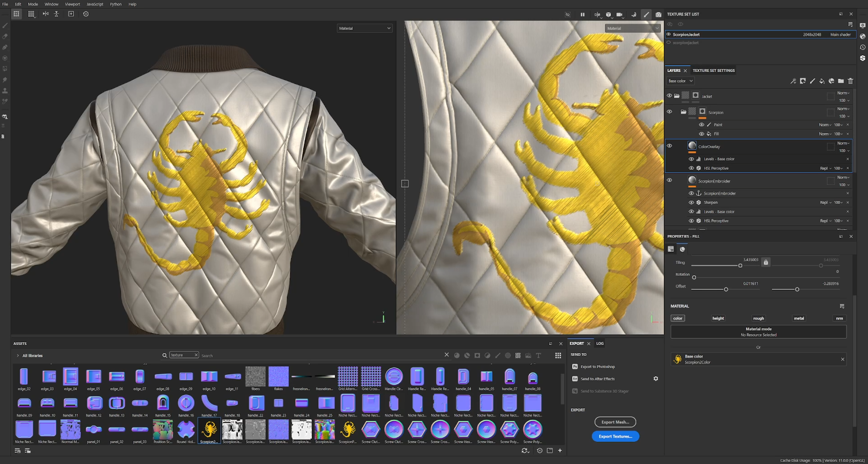Screen dimensions: 868x464
Task: Click the Export Mesh button
Action: [615, 422]
